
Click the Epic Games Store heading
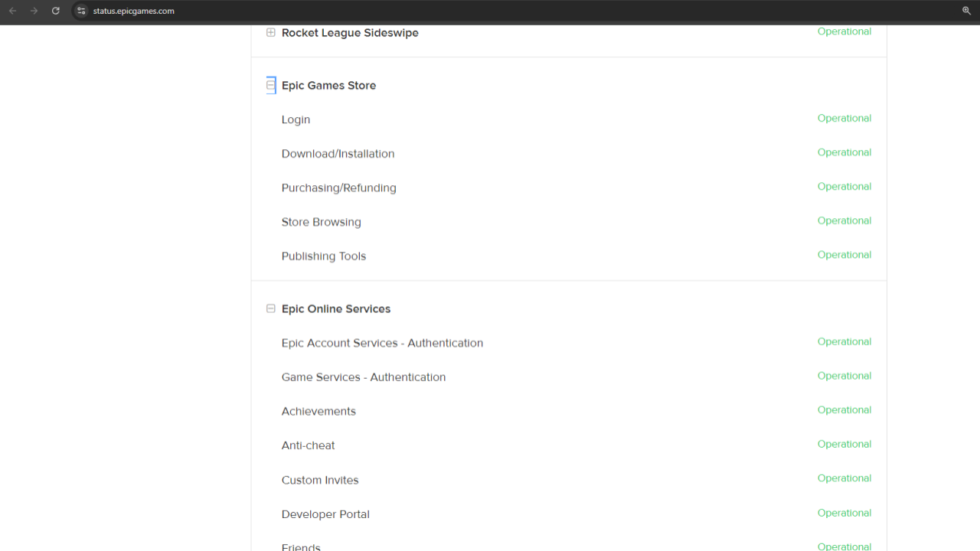tap(328, 86)
